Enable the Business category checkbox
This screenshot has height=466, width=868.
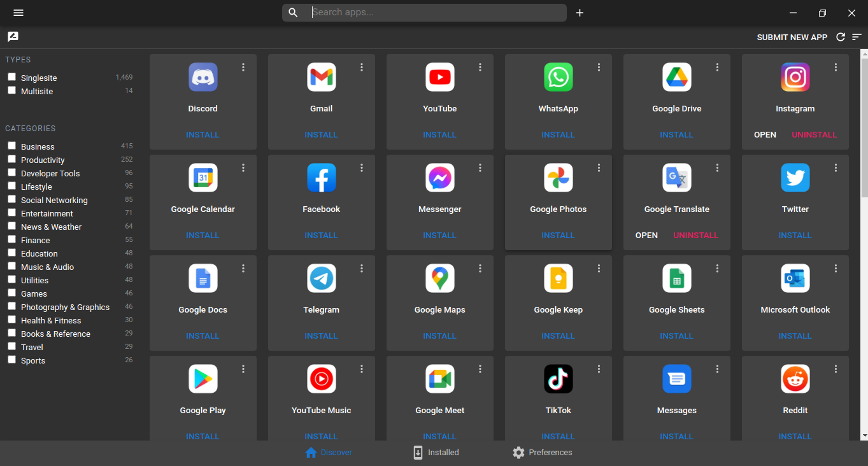[x=11, y=146]
